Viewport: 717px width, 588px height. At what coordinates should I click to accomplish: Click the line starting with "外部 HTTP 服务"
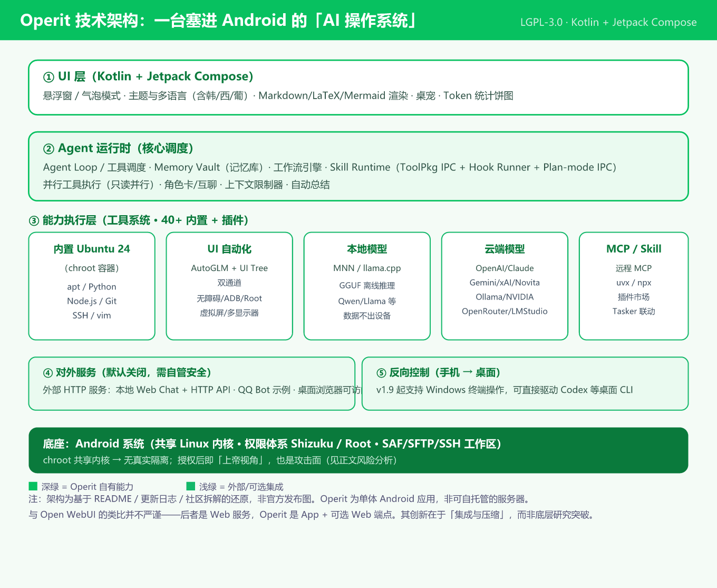point(202,390)
